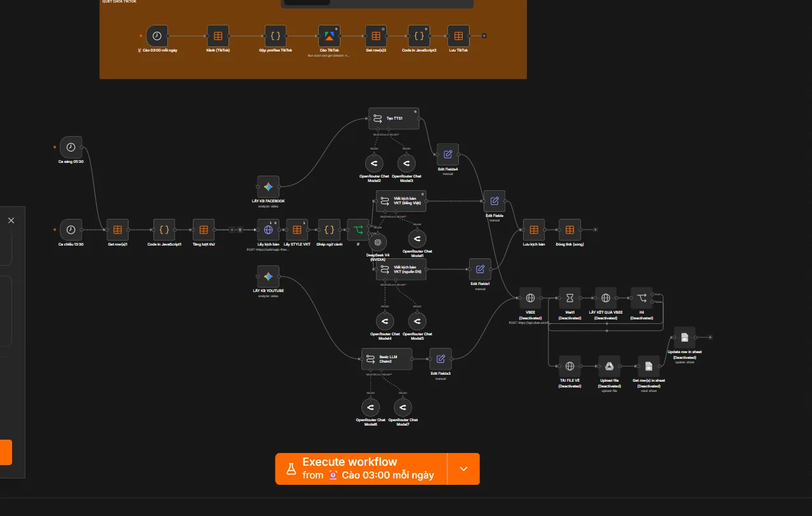Expand the Execute workflow trigger dropdown
The image size is (812, 516).
coord(464,469)
